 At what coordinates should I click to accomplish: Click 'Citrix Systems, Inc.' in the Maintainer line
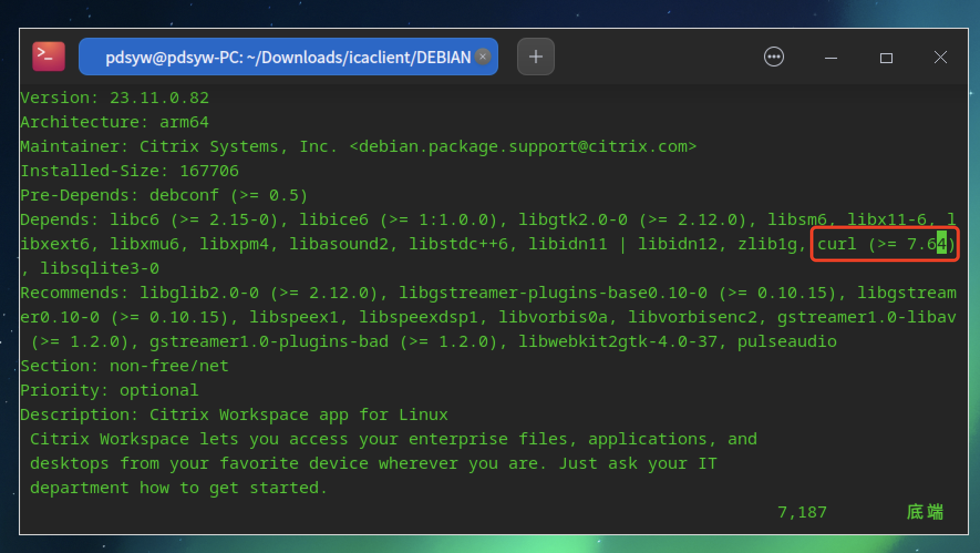239,147
